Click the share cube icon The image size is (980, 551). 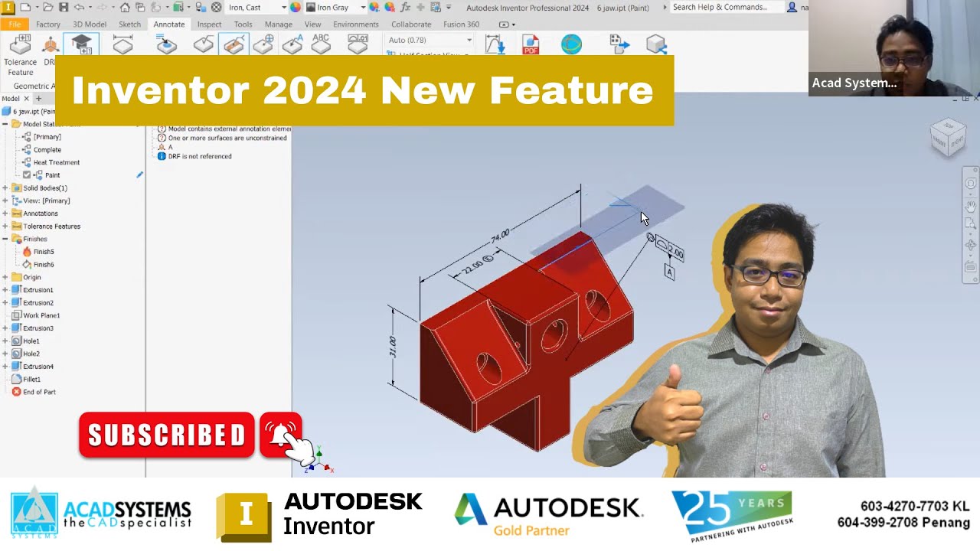point(656,45)
